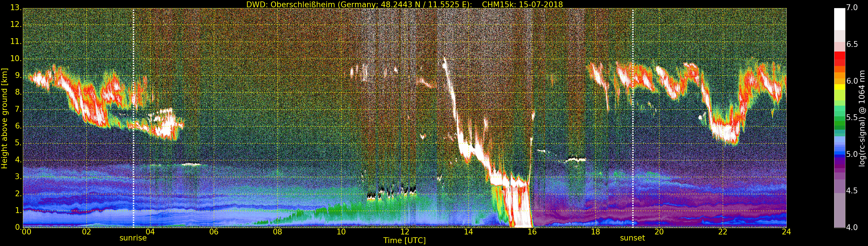The image size is (868, 246).
Task: Click the white sunrise dotted marker line
Action: pos(133,118)
